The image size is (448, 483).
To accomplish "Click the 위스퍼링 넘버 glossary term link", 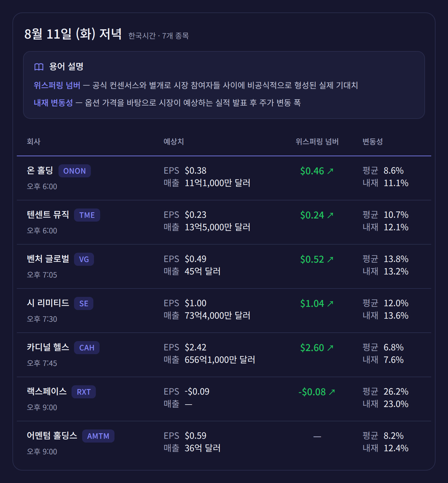I will click(57, 85).
